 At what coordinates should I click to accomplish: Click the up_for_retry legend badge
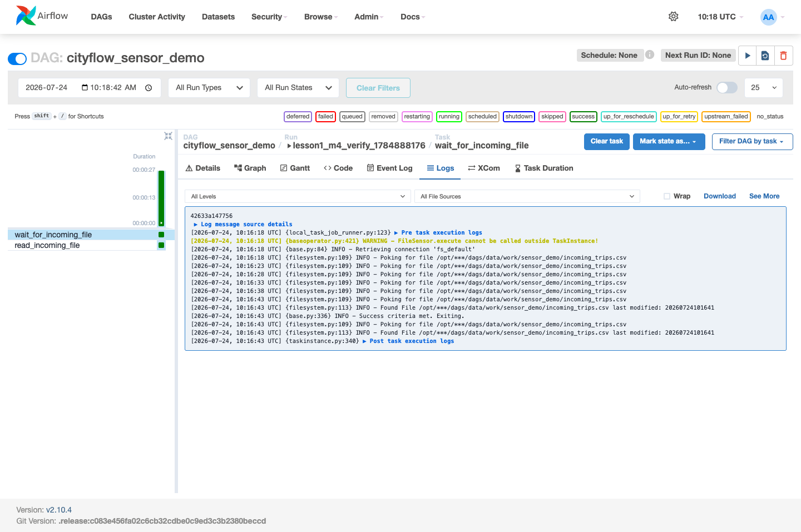pyautogui.click(x=679, y=117)
